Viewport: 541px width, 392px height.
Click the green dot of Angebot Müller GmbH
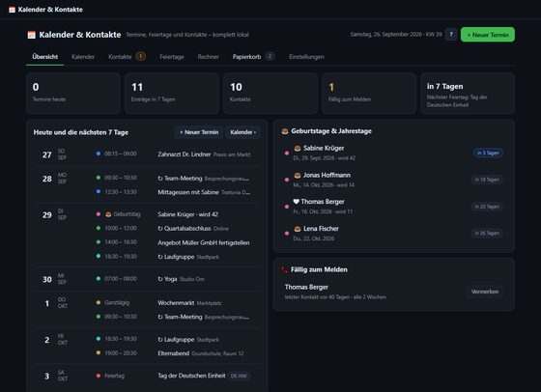tap(99, 242)
